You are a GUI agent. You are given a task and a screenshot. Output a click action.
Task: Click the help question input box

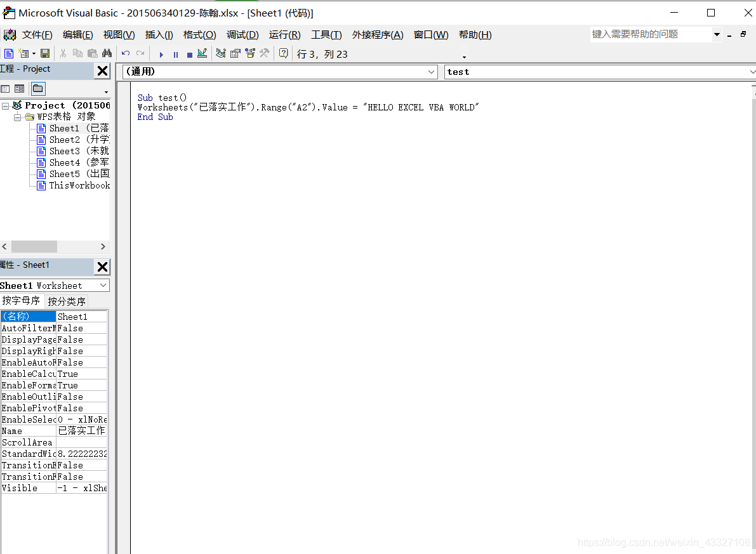coord(651,34)
